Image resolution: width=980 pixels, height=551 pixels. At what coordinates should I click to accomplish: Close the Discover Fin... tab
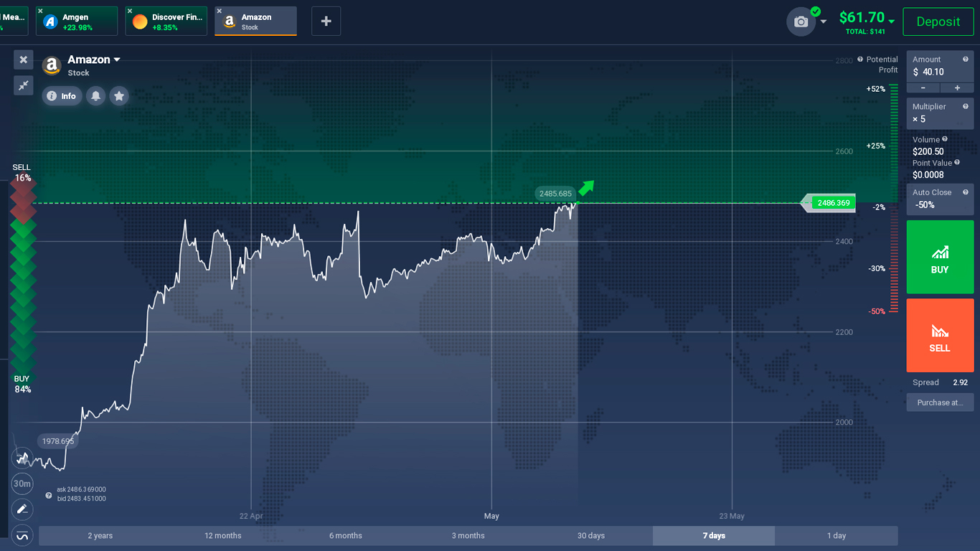[130, 11]
